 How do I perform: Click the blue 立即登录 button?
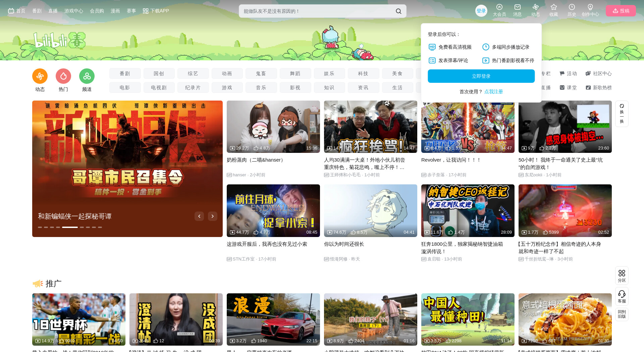pos(481,76)
